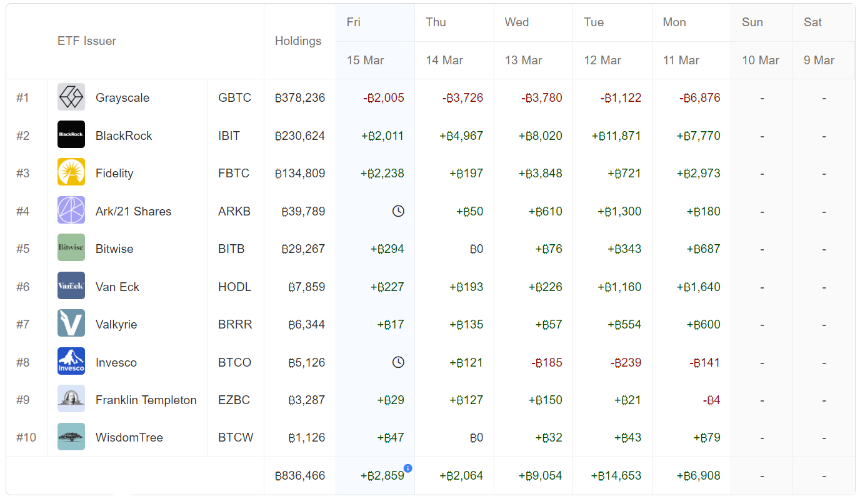Open the GBTC ticker link
This screenshot has height=504, width=860.
(x=234, y=98)
